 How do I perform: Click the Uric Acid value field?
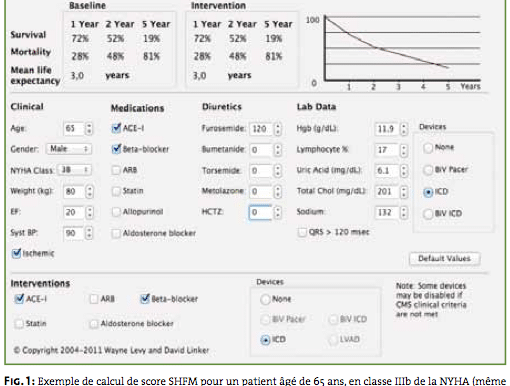(386, 171)
